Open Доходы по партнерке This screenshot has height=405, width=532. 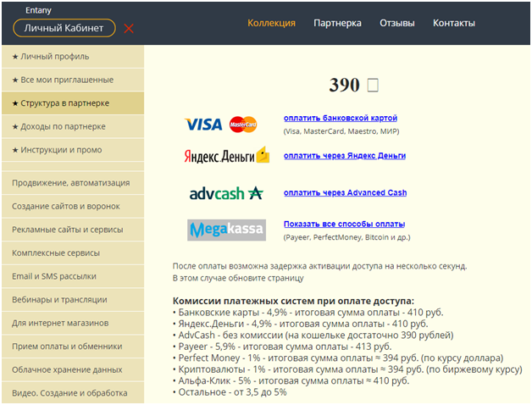click(x=73, y=126)
